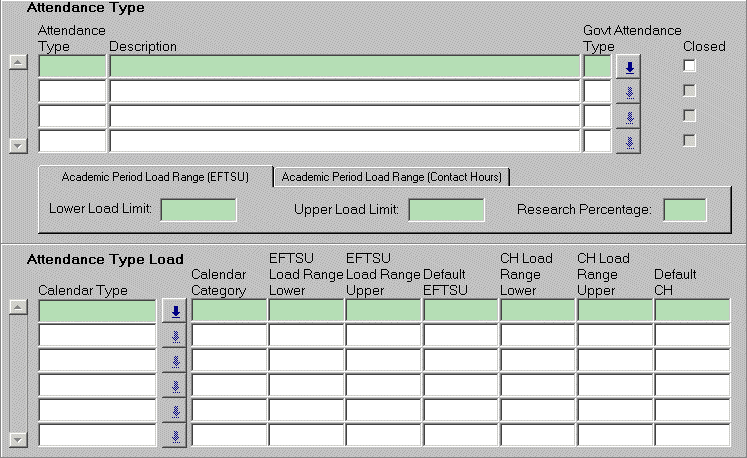Click the Research Percentage field
The image size is (747, 458).
click(x=685, y=210)
